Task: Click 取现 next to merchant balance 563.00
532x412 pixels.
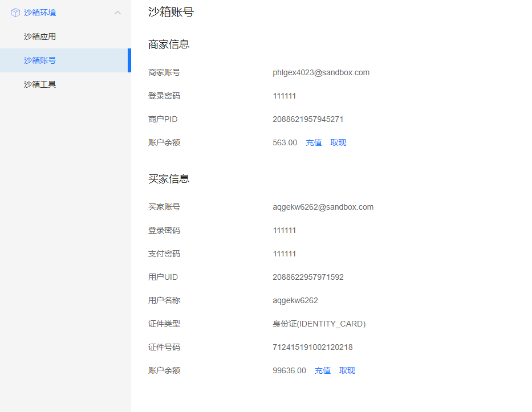Action: pyautogui.click(x=338, y=143)
